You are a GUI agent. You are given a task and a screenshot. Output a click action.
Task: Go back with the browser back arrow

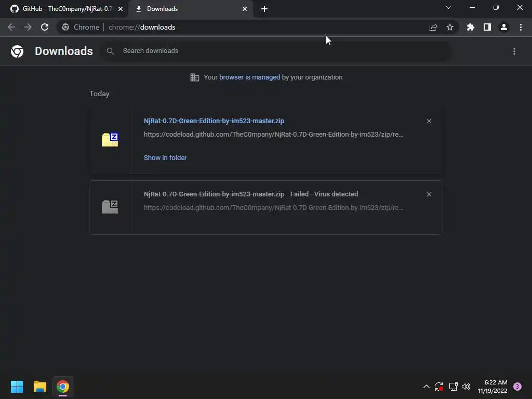click(x=11, y=27)
